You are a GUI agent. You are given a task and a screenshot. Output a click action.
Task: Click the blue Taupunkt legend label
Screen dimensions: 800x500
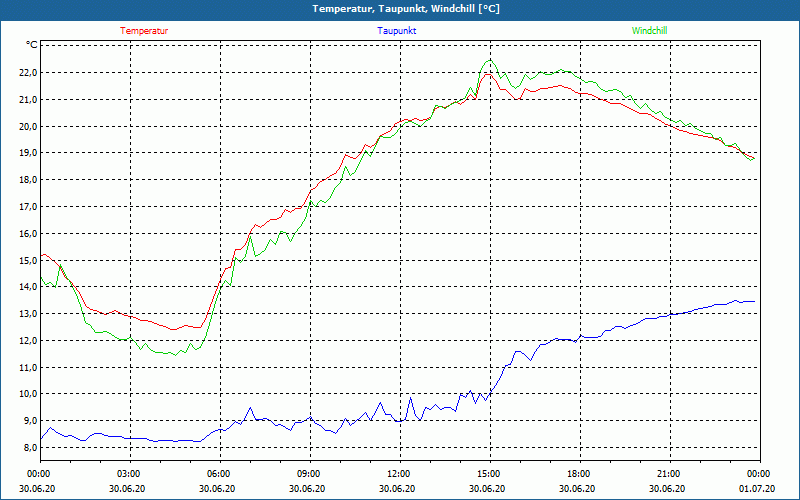396,31
